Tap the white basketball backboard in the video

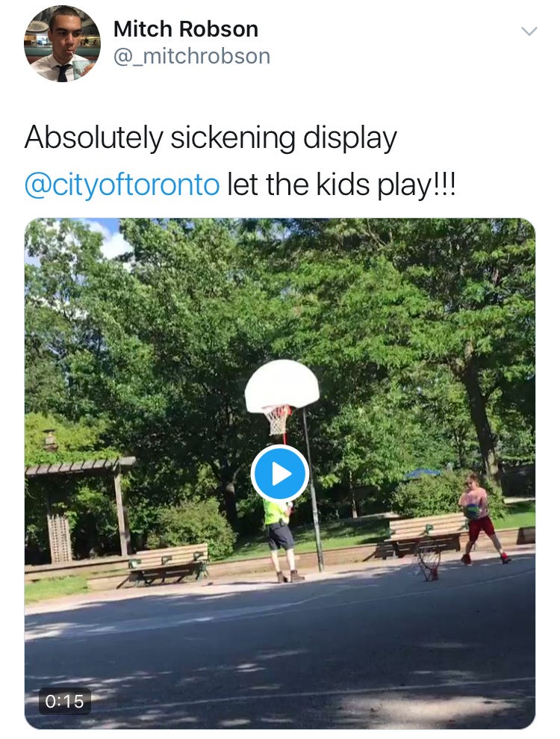[x=281, y=386]
